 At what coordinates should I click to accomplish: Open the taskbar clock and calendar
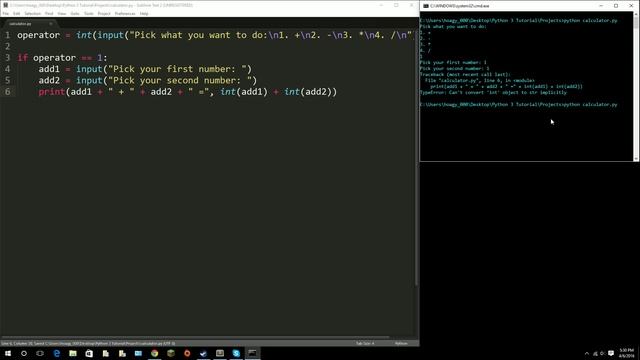(627, 353)
